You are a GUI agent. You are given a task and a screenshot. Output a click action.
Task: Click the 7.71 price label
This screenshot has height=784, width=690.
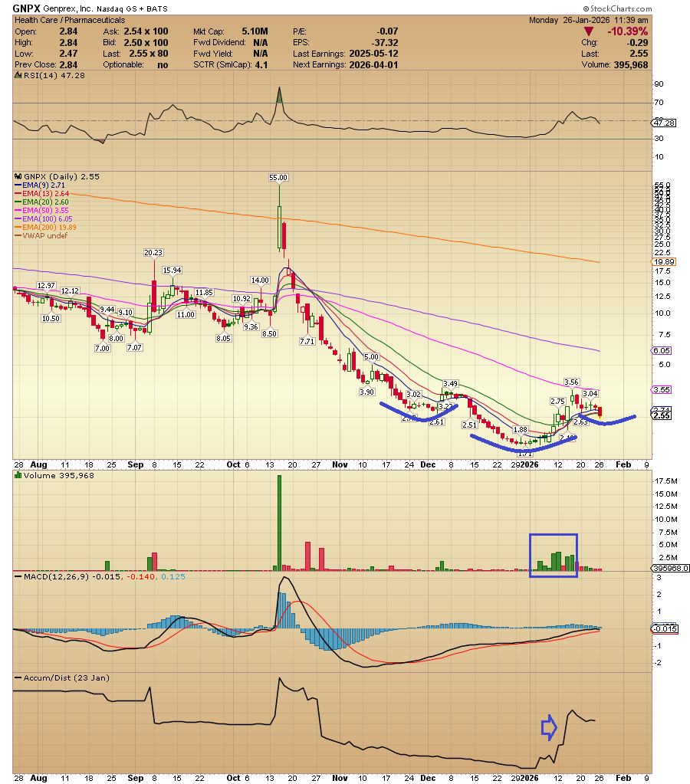(307, 341)
